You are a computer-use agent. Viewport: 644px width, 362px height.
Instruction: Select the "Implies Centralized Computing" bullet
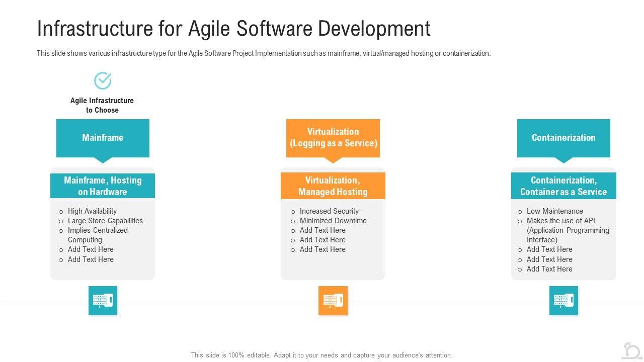click(98, 235)
